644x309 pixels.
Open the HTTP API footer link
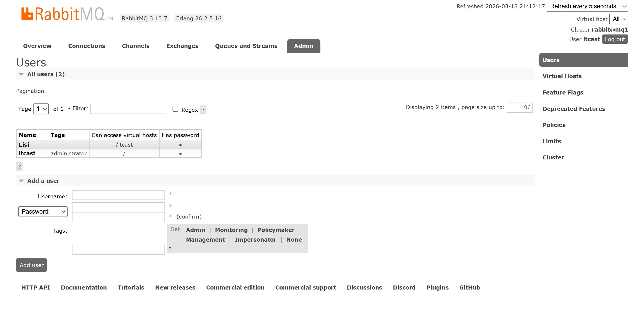[x=36, y=288]
